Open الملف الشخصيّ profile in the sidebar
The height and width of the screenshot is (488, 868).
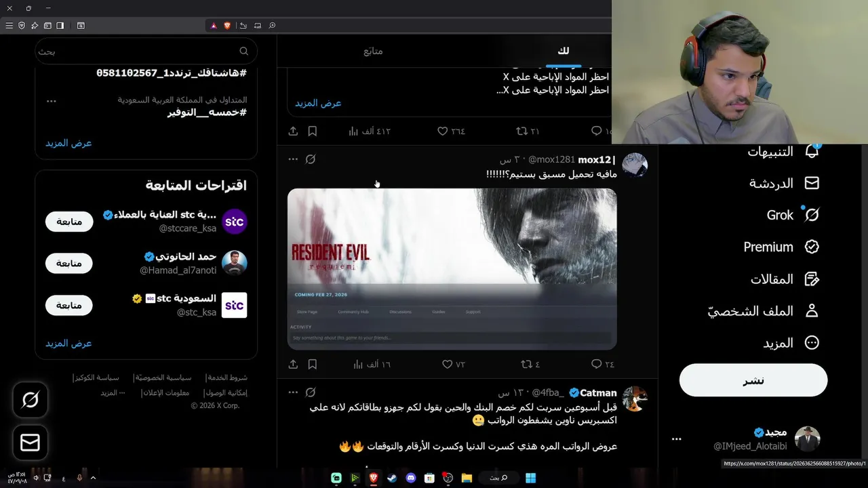click(763, 310)
